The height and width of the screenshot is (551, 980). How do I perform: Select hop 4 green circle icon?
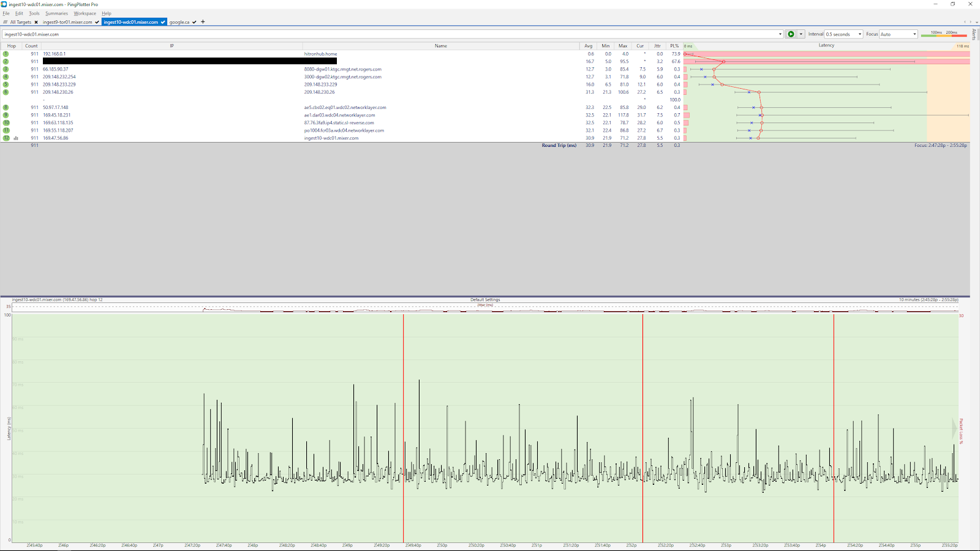pos(6,77)
